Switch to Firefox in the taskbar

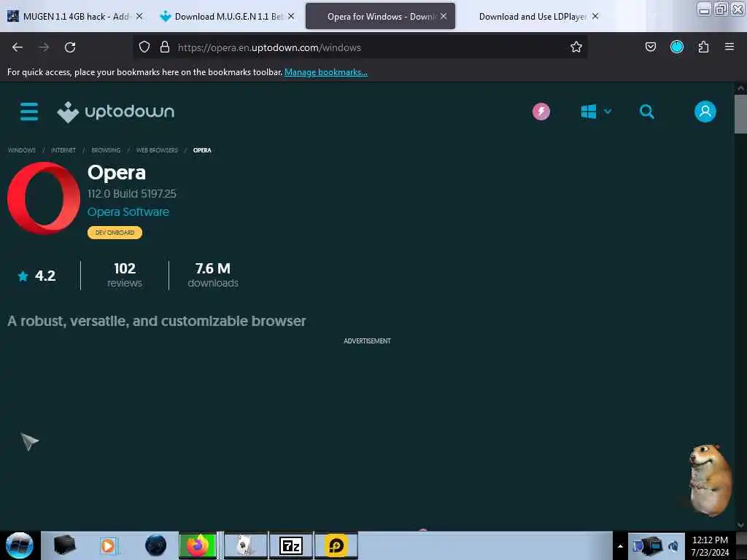coord(198,545)
